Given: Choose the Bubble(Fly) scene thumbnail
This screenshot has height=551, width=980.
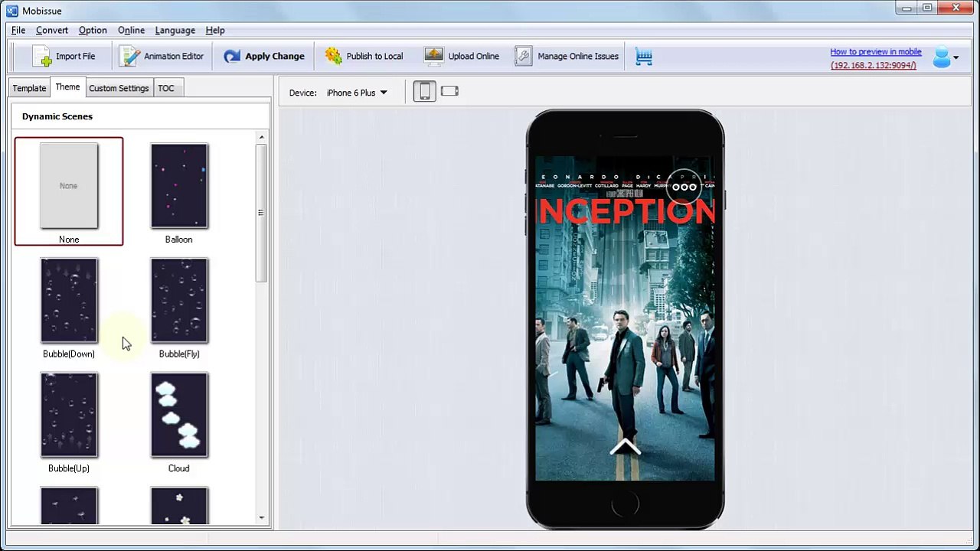Looking at the screenshot, I should point(179,300).
